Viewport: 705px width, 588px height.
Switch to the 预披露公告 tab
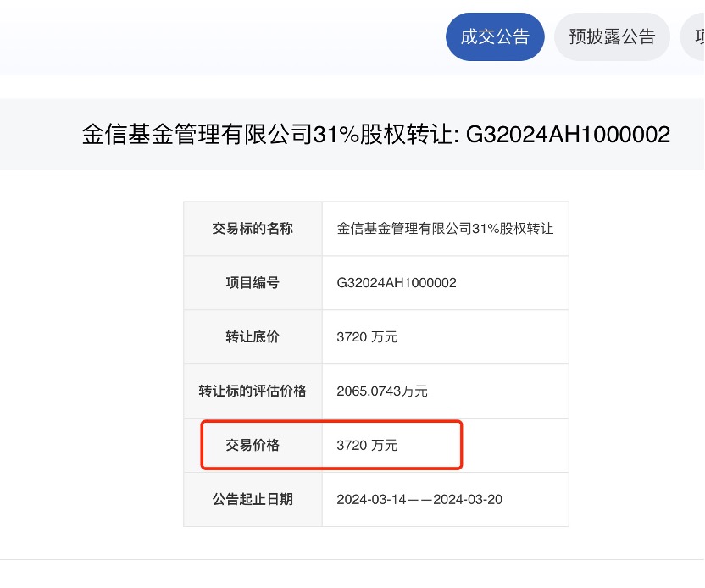click(612, 37)
